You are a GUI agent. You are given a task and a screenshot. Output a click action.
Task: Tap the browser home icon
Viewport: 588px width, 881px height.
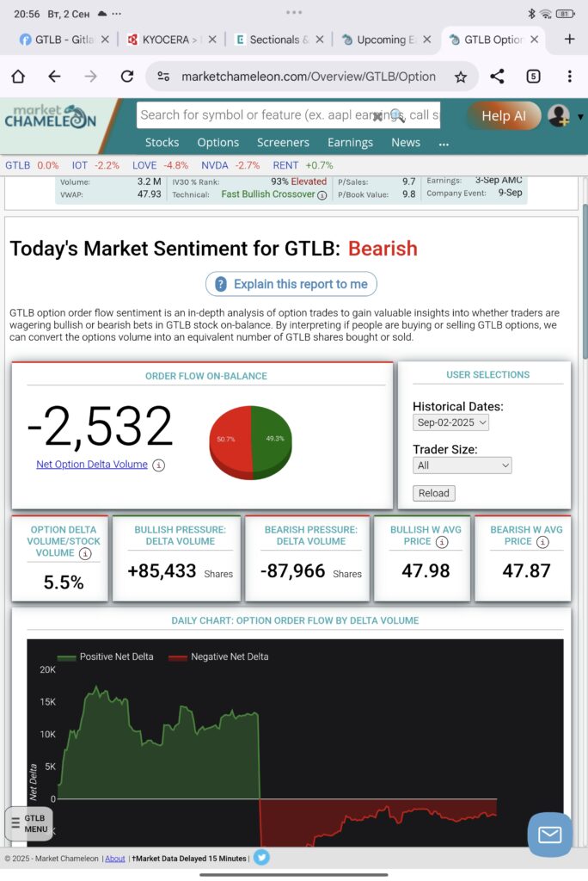(x=18, y=77)
